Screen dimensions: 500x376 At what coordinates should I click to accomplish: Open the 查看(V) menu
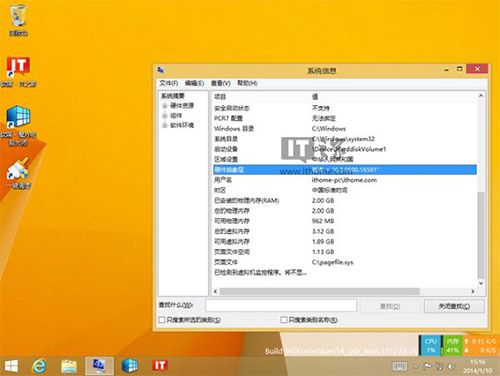coord(220,83)
